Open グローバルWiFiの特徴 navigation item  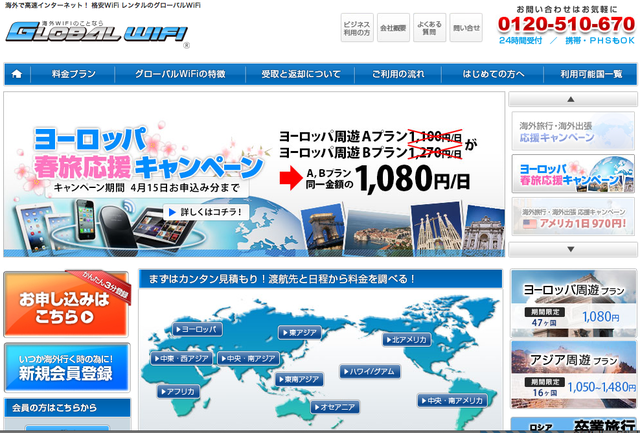tap(180, 74)
